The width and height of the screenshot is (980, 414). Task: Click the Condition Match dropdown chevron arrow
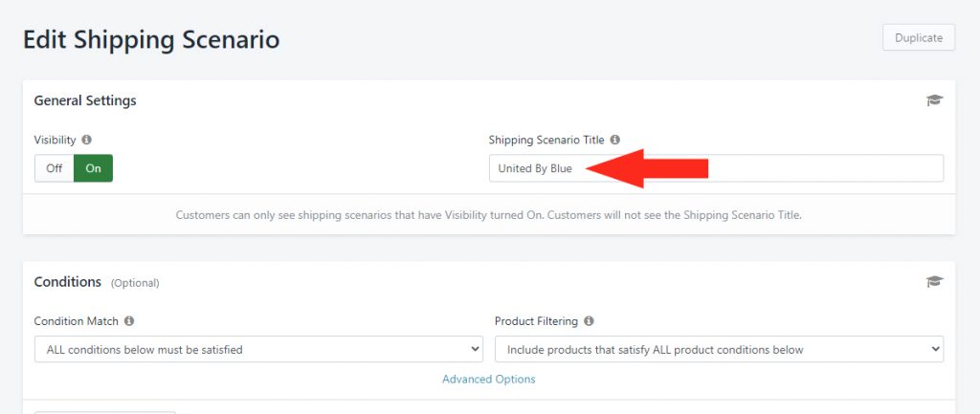click(475, 349)
